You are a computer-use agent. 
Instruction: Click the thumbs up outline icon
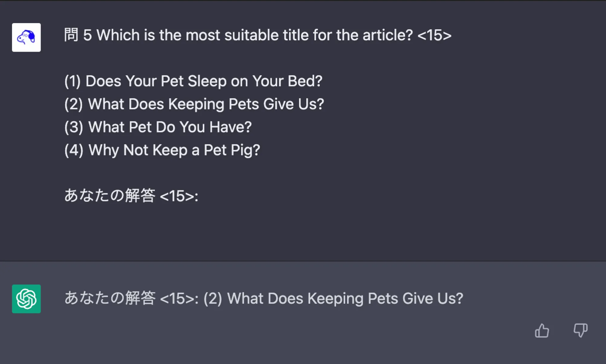tap(542, 331)
